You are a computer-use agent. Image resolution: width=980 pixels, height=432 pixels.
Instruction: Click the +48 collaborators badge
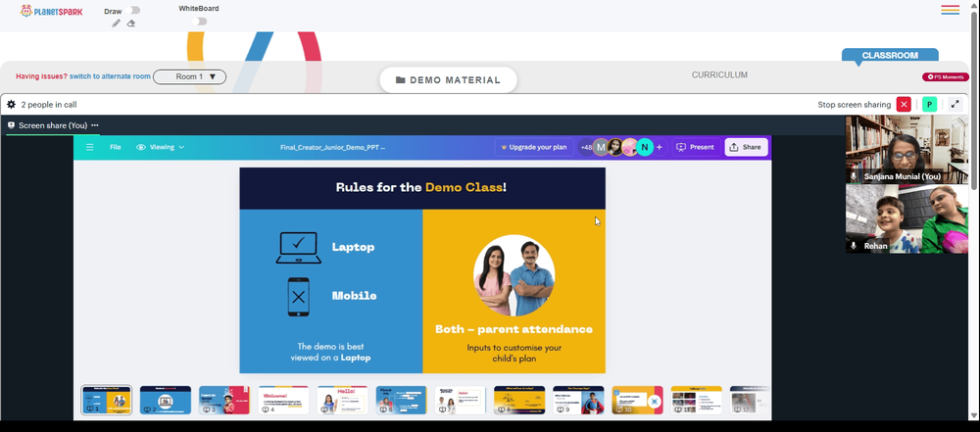(586, 148)
